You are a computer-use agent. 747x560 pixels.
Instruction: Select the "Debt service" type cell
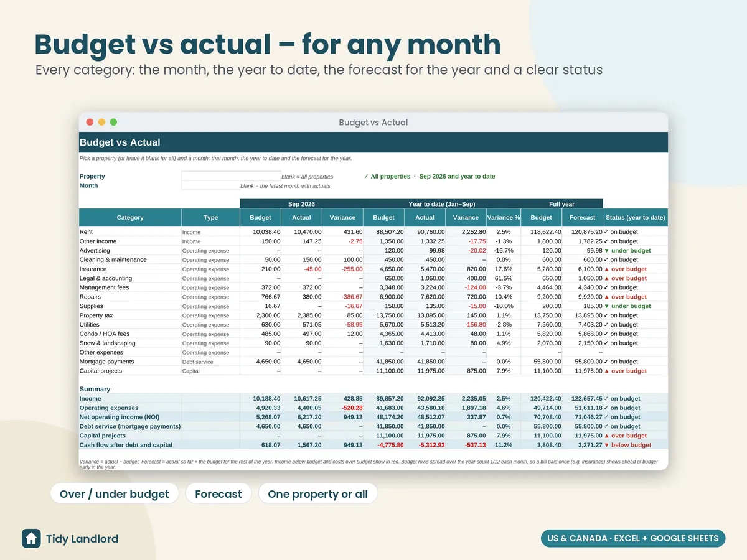click(211, 362)
